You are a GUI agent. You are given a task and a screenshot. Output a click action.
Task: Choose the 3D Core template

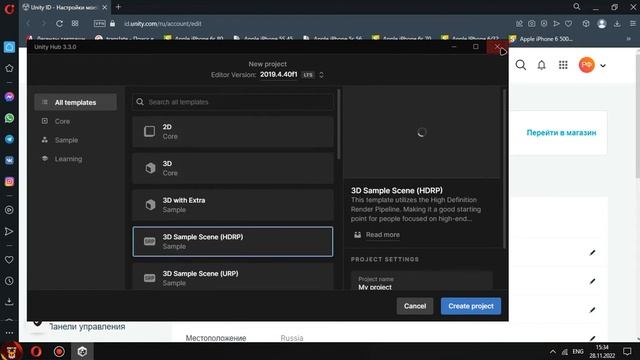tap(233, 168)
